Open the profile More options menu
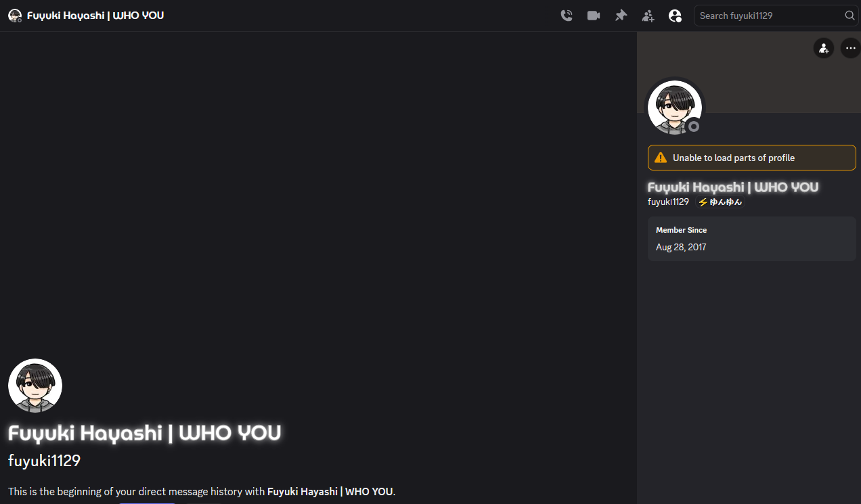Screen dimensions: 861x504 (850, 48)
